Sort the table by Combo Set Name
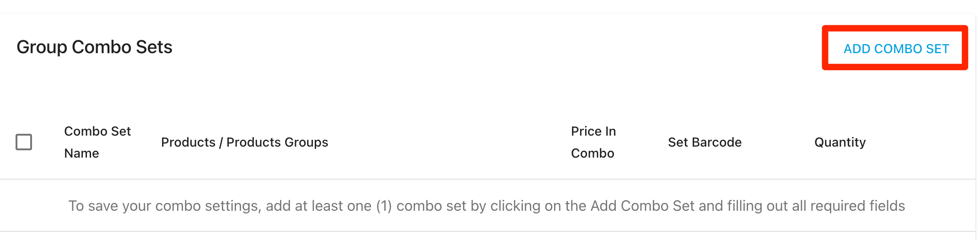This screenshot has width=980, height=241. click(x=97, y=142)
